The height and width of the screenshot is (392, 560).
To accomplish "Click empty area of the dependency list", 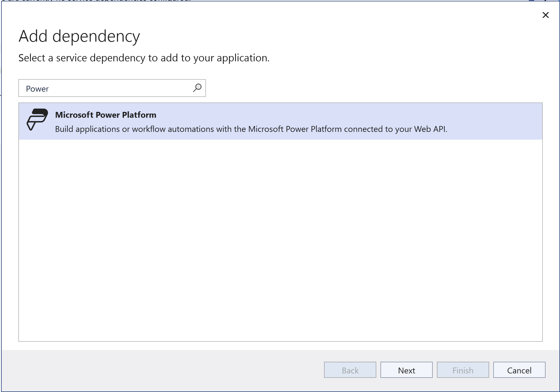I will (280, 239).
